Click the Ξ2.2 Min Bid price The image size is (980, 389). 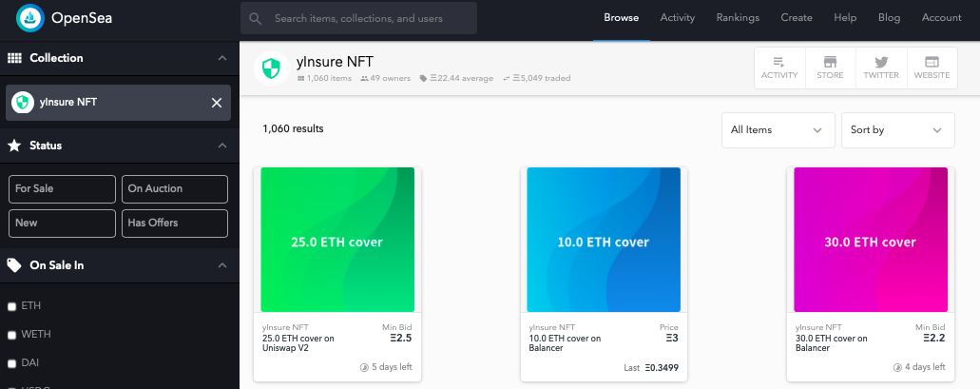click(x=933, y=339)
